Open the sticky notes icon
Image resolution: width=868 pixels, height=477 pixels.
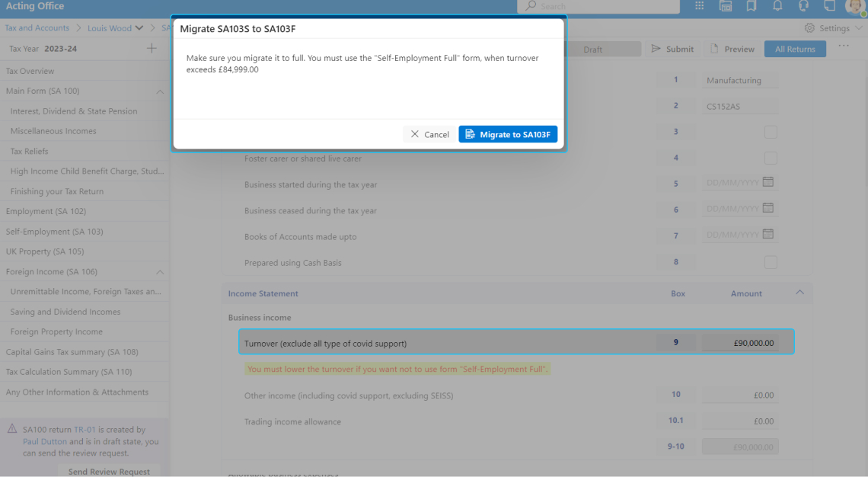[829, 6]
